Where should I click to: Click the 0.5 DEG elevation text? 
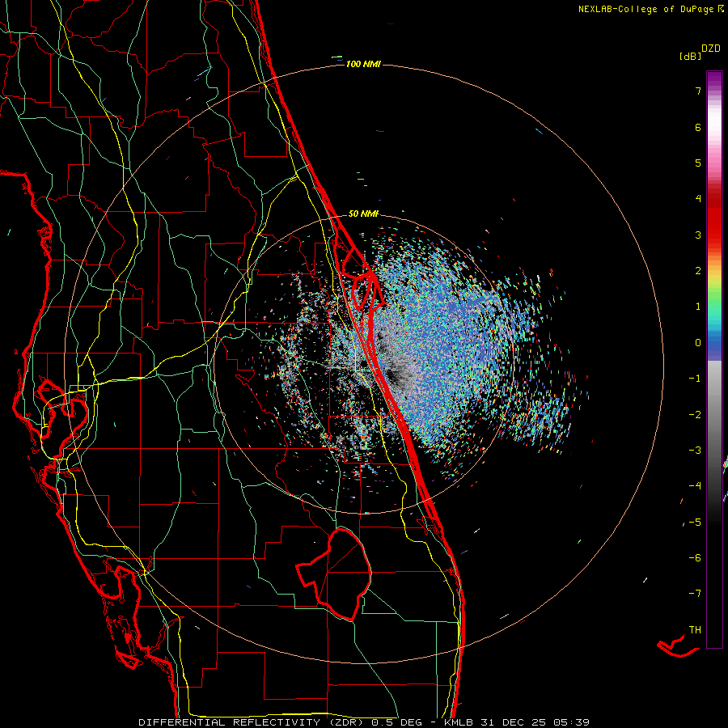pos(396,722)
